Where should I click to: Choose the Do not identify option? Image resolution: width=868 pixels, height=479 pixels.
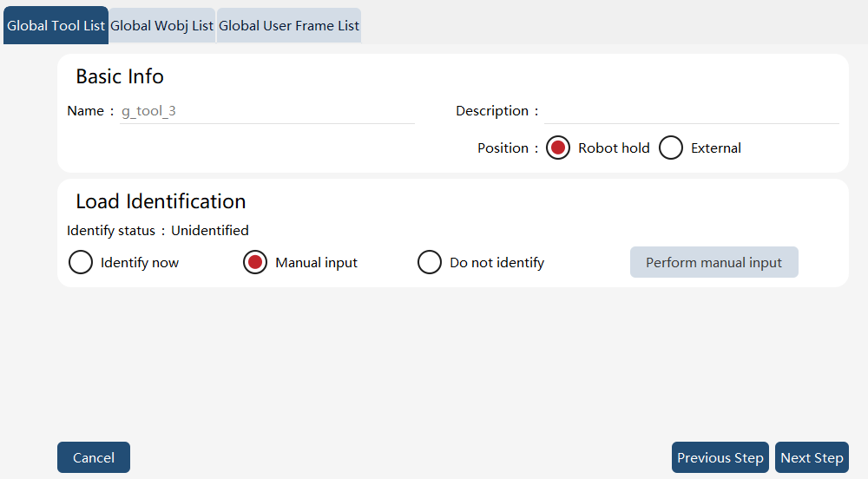(x=430, y=262)
